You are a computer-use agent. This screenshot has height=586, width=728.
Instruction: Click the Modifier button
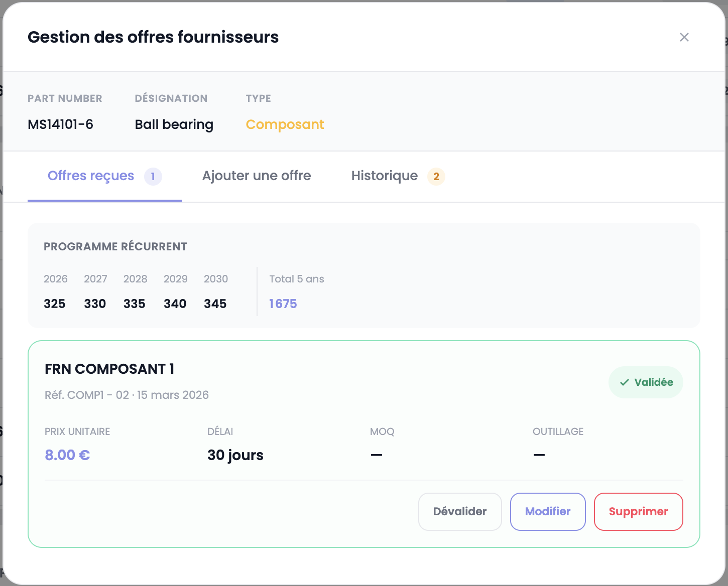pyautogui.click(x=547, y=511)
